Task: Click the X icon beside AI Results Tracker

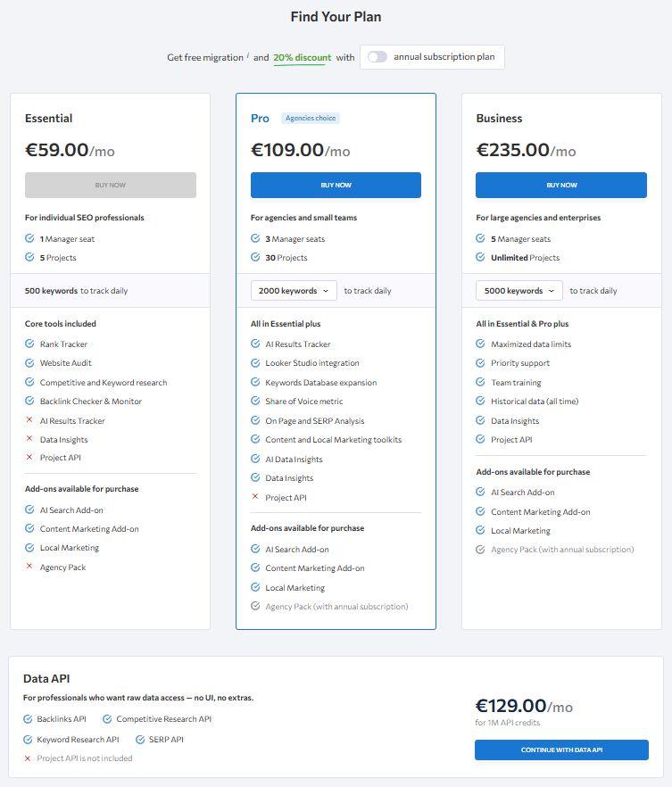Action: (28, 419)
